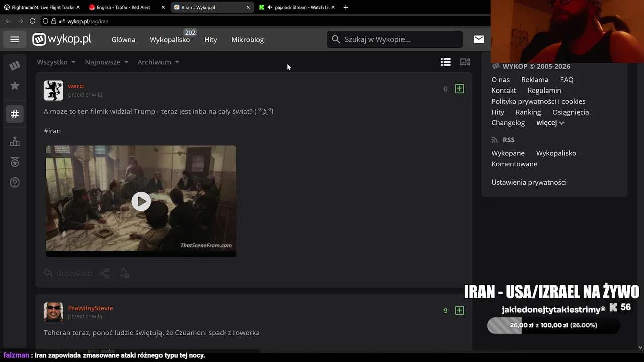The image size is (644, 362).
Task: Switch to list view layout icon
Action: coord(445,62)
